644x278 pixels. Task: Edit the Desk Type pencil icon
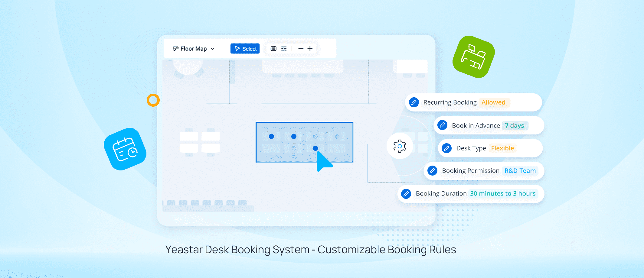tap(446, 148)
